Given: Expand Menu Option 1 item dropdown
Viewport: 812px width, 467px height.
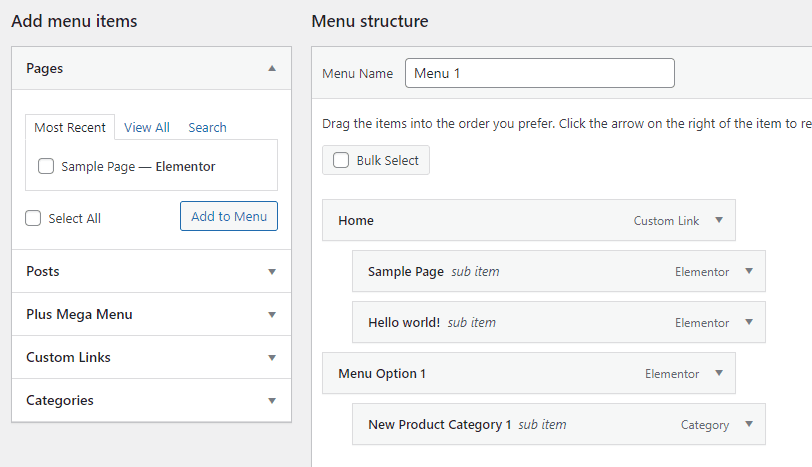Looking at the screenshot, I should (719, 373).
